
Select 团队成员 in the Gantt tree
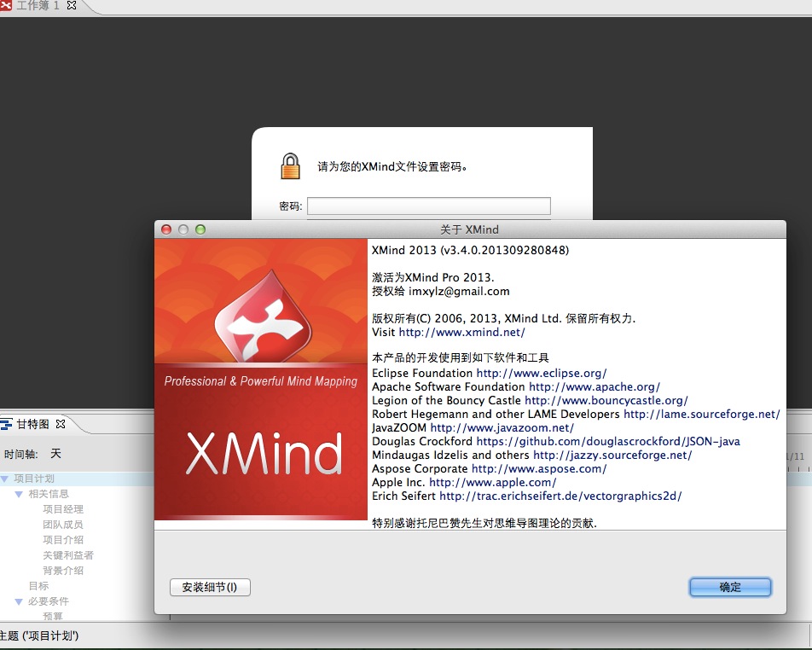coord(63,525)
